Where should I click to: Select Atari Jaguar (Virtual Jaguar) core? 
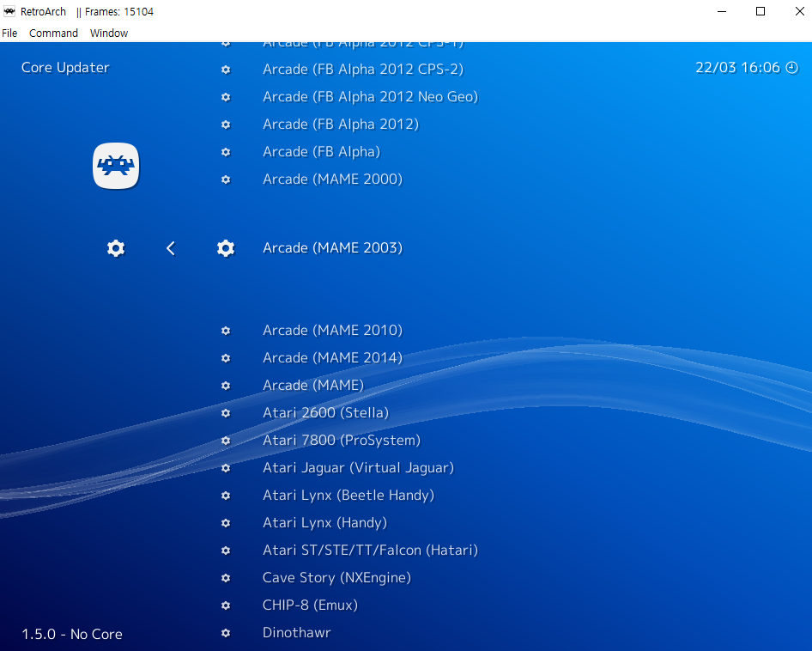pos(358,468)
